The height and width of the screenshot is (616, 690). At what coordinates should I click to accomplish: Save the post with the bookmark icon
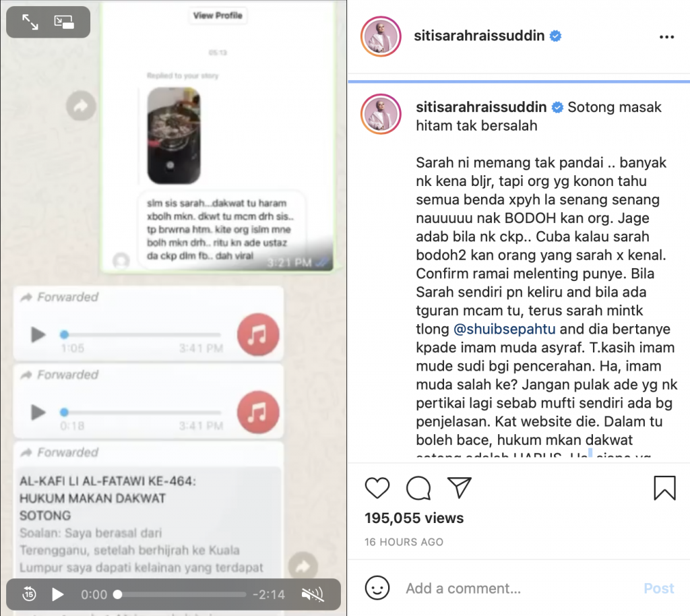[x=664, y=488]
